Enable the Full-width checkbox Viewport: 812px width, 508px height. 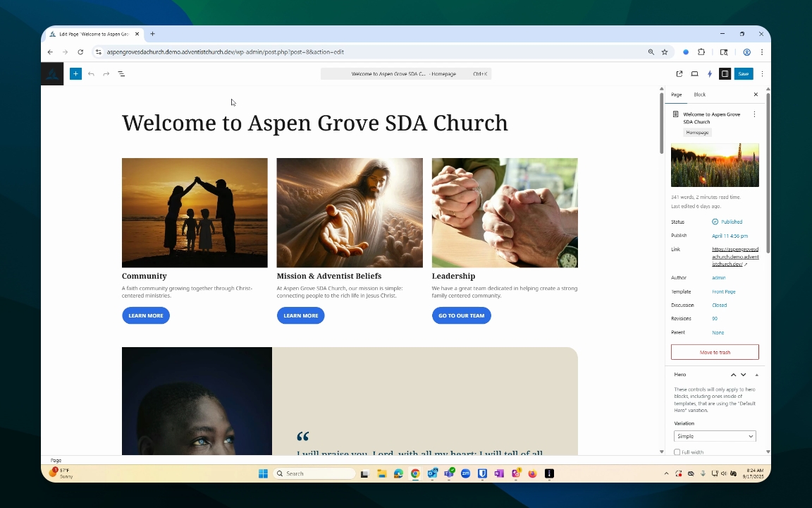point(677,452)
